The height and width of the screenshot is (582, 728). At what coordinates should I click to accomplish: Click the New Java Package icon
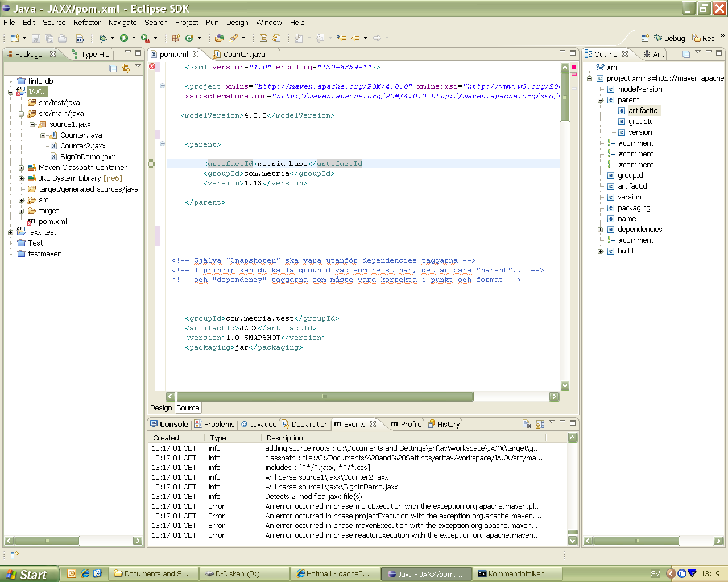(176, 38)
